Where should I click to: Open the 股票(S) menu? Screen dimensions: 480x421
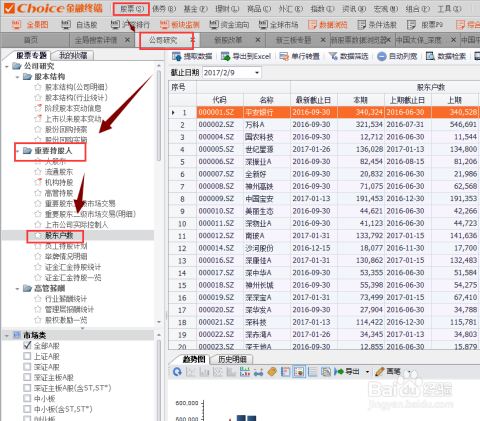tap(132, 9)
